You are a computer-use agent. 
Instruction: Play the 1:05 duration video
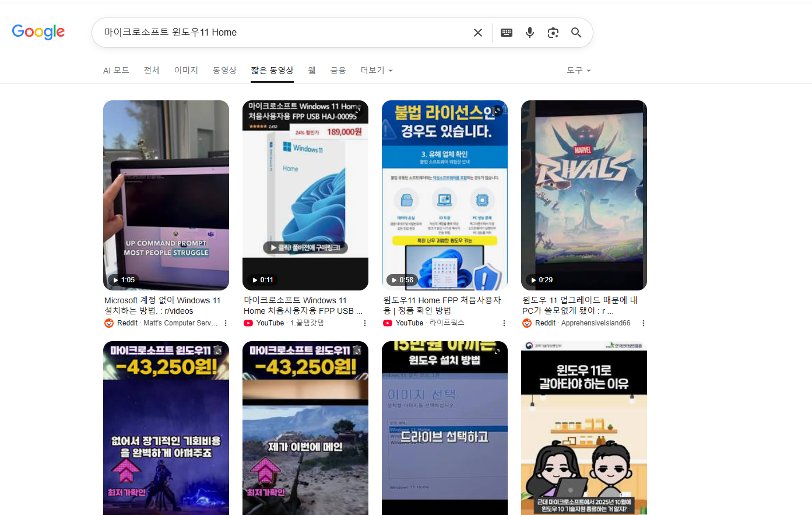point(124,280)
